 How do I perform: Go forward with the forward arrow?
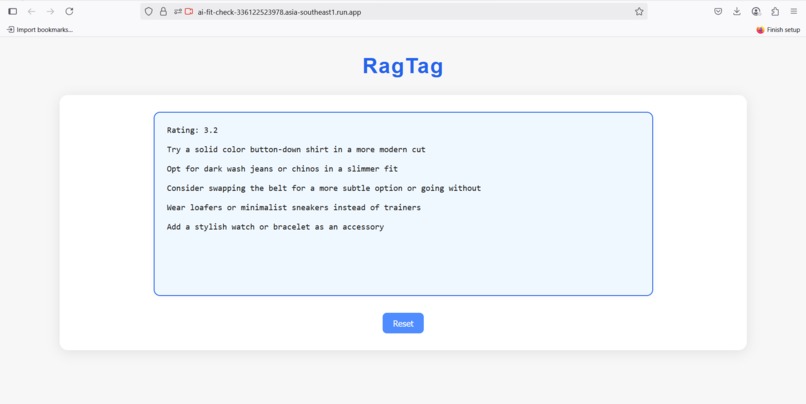coord(50,11)
